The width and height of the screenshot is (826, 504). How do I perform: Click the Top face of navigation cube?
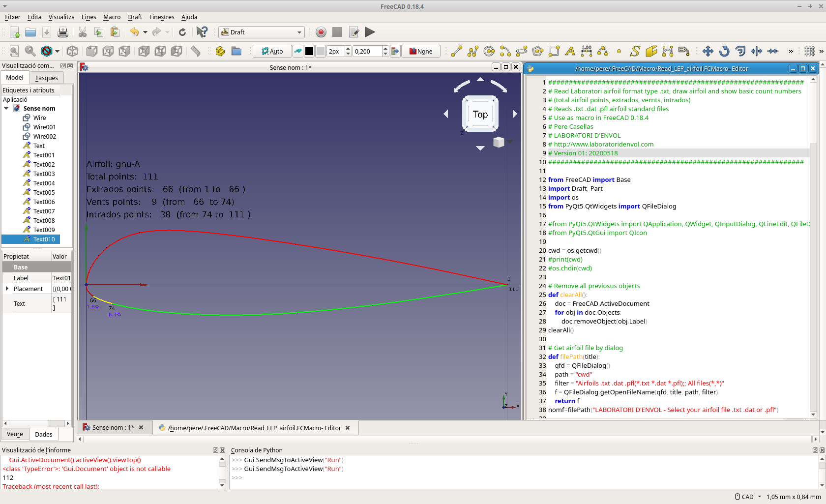coord(480,114)
